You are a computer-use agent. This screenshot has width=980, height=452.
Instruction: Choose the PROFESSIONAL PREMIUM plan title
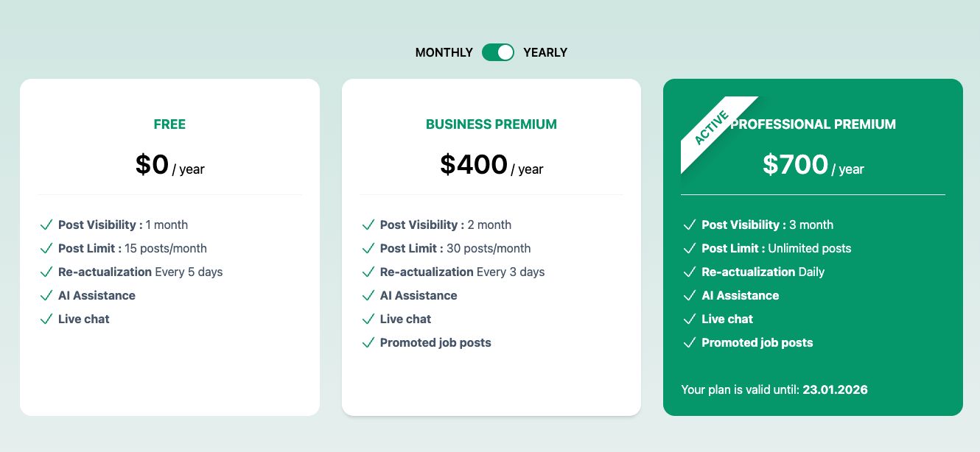813,124
